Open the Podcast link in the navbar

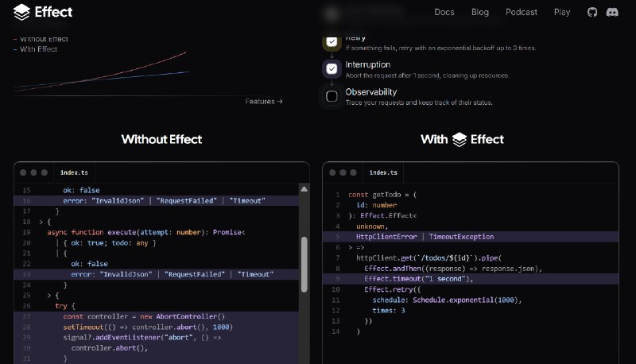tap(522, 13)
